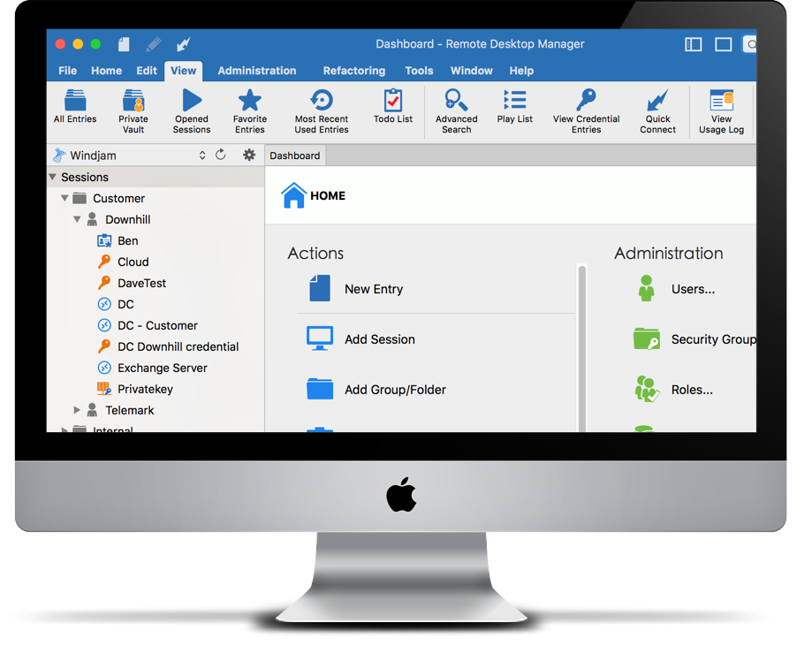Expand the Telemark group

(x=75, y=410)
